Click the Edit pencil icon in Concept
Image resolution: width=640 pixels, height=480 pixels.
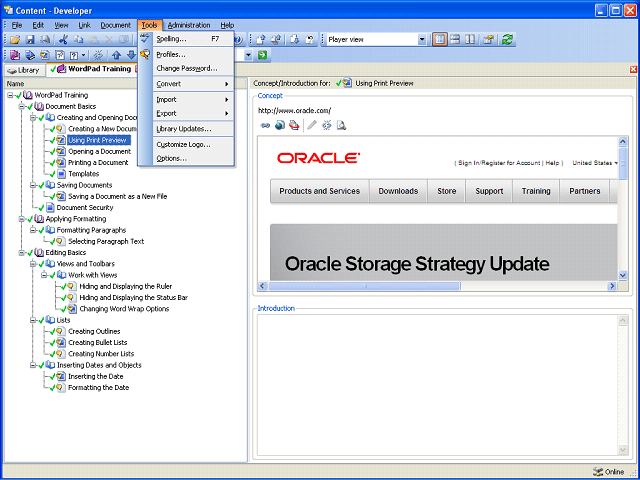click(x=312, y=125)
